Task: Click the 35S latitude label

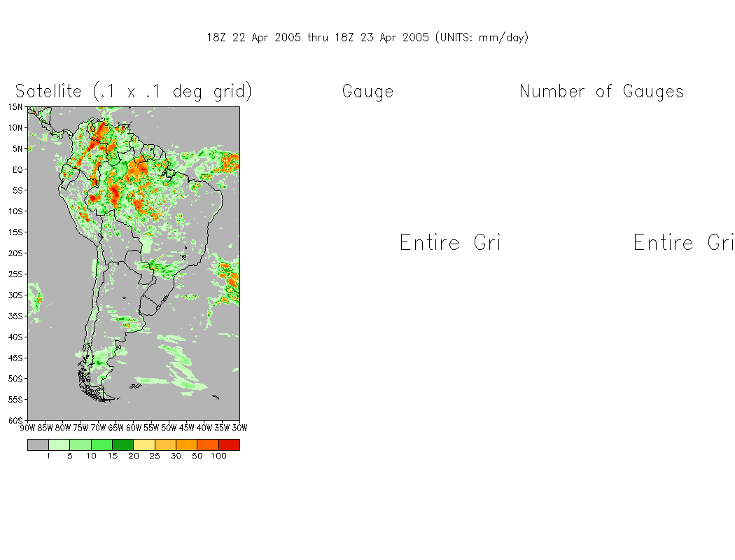Action: tap(15, 316)
